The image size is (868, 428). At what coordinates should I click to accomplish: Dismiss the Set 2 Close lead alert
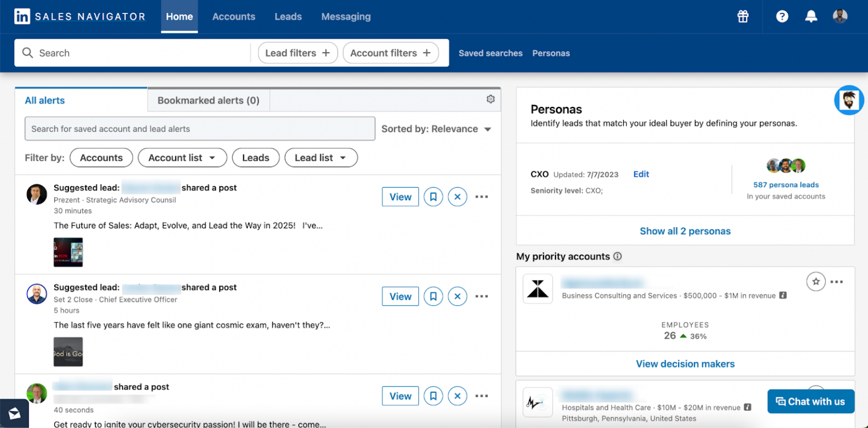[457, 296]
